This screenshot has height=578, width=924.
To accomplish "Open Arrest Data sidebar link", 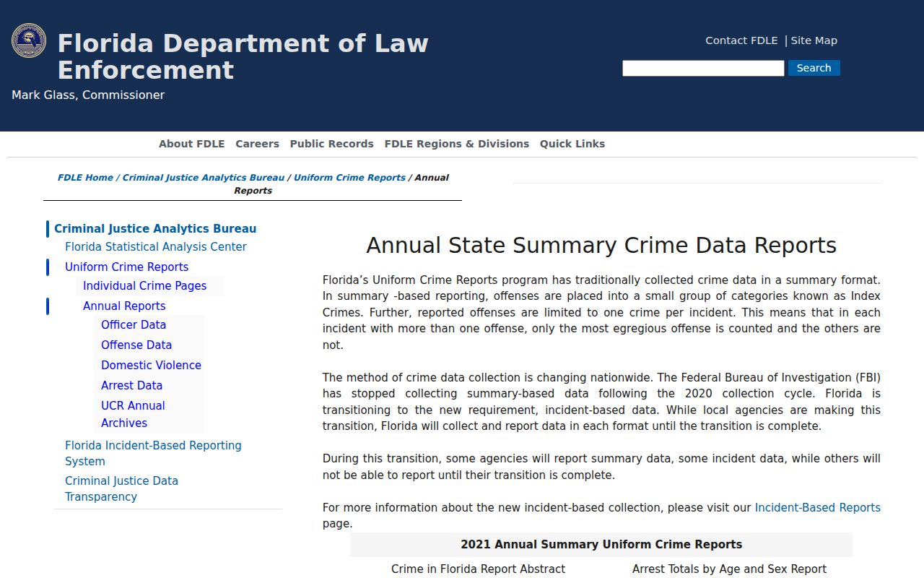I will pyautogui.click(x=131, y=386).
